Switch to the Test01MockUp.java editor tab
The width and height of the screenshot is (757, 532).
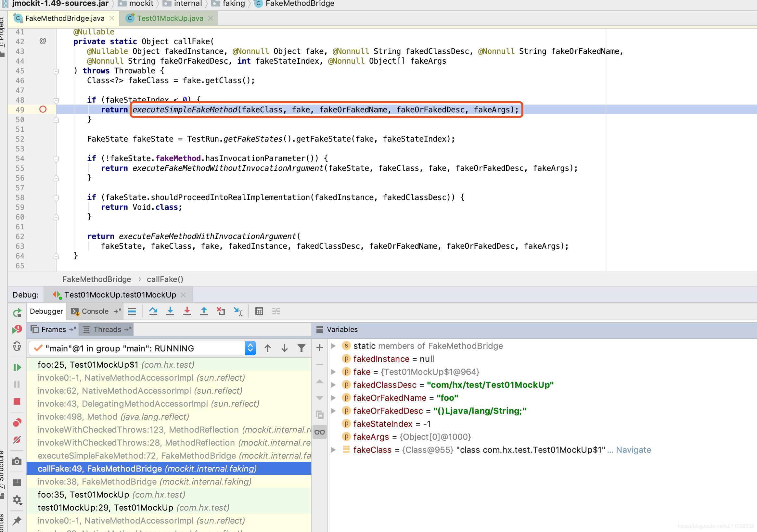point(170,19)
